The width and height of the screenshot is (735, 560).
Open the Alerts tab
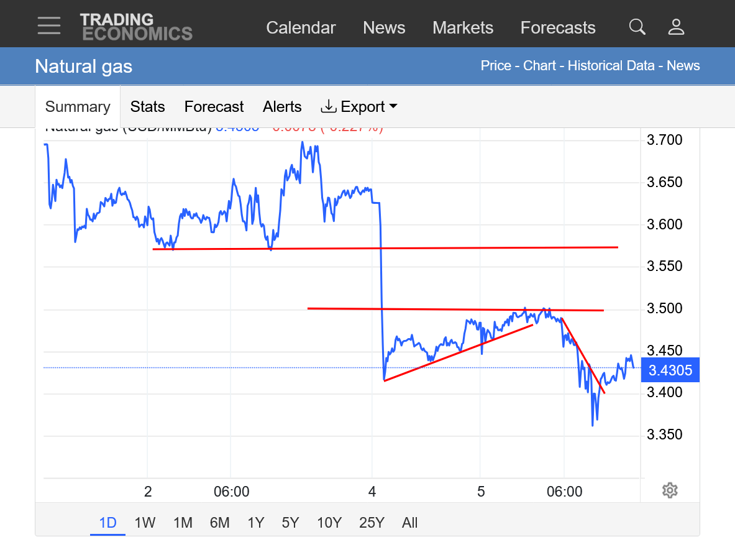pyautogui.click(x=282, y=107)
